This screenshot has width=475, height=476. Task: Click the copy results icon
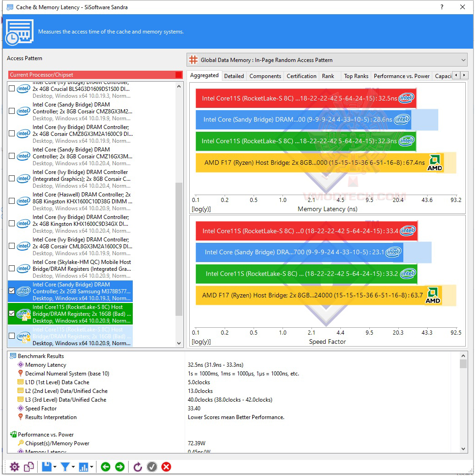(x=29, y=466)
